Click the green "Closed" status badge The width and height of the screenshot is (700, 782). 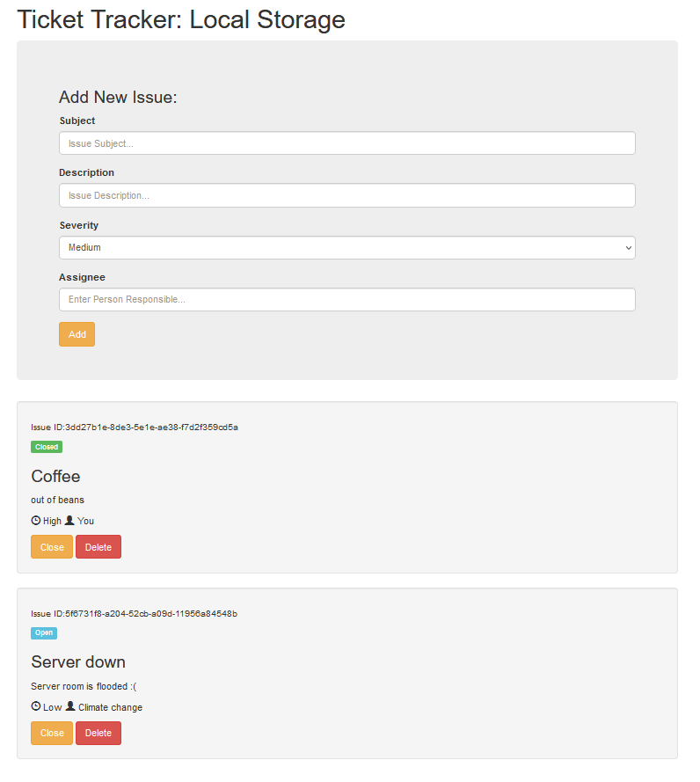pyautogui.click(x=46, y=447)
